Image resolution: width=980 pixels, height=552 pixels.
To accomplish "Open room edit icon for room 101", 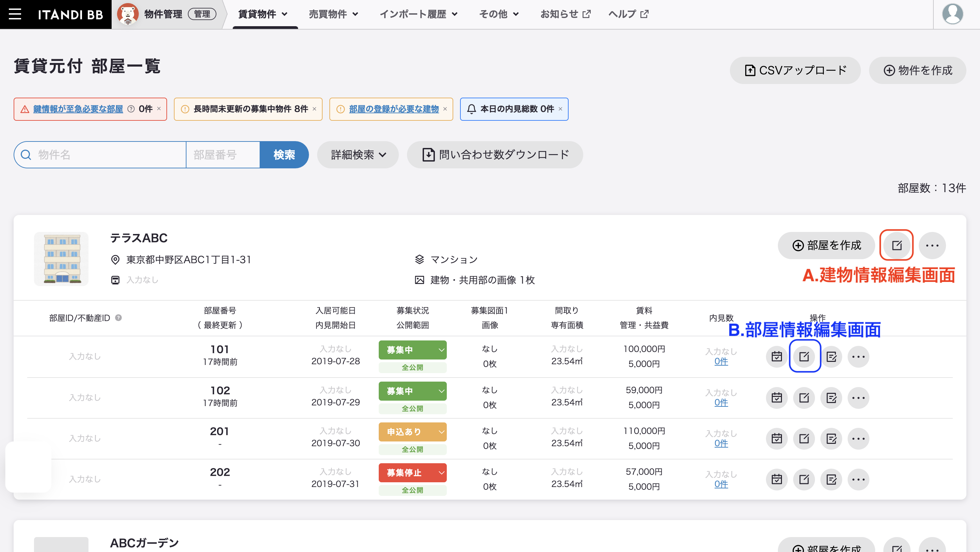I will [x=804, y=356].
